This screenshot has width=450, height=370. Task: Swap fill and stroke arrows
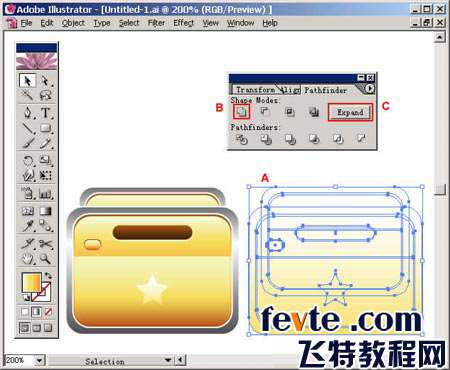click(x=48, y=275)
